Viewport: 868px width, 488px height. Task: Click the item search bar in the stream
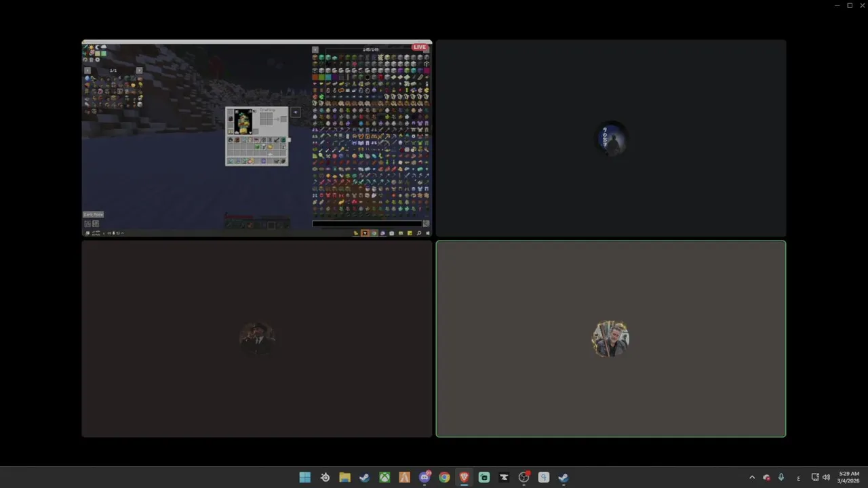pyautogui.click(x=367, y=224)
